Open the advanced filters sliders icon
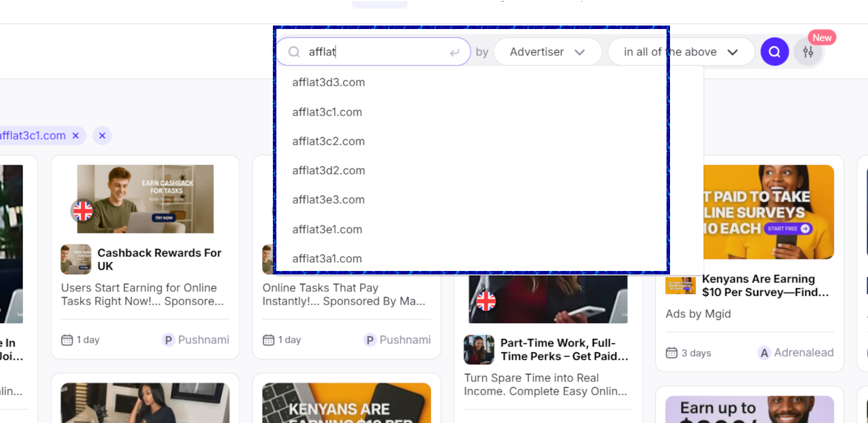 [808, 52]
